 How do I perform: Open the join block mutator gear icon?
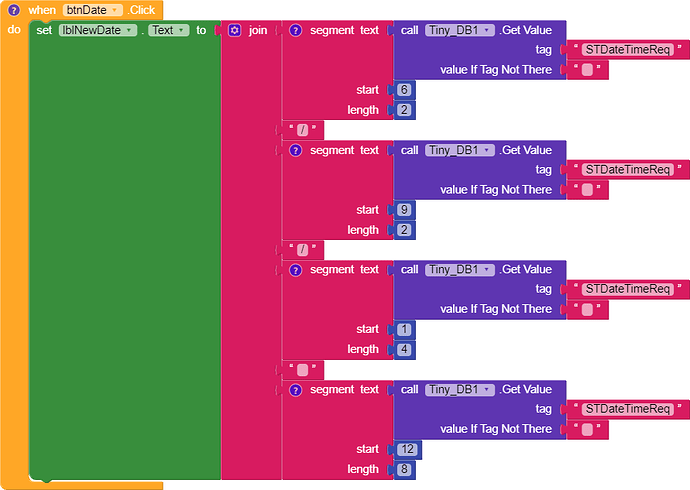pos(235,30)
